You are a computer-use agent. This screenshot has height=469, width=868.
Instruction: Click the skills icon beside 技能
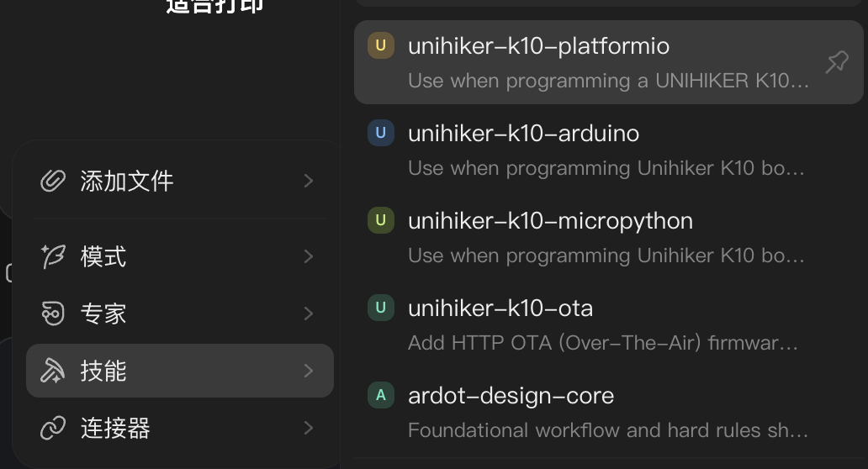coord(53,371)
